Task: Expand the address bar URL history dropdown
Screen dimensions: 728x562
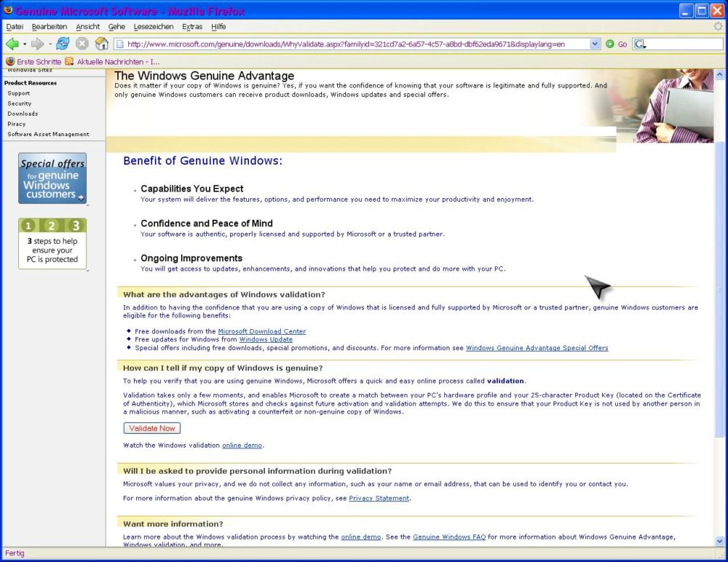Action: [x=596, y=44]
